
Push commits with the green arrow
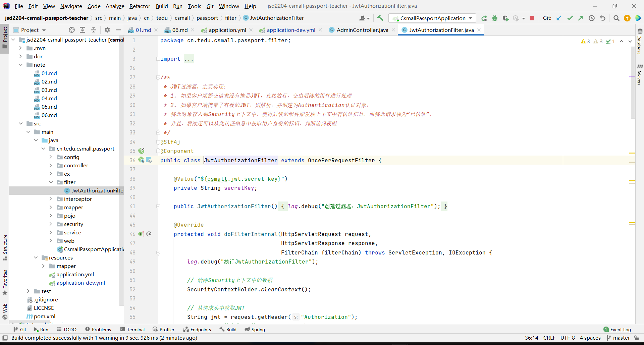click(x=581, y=18)
